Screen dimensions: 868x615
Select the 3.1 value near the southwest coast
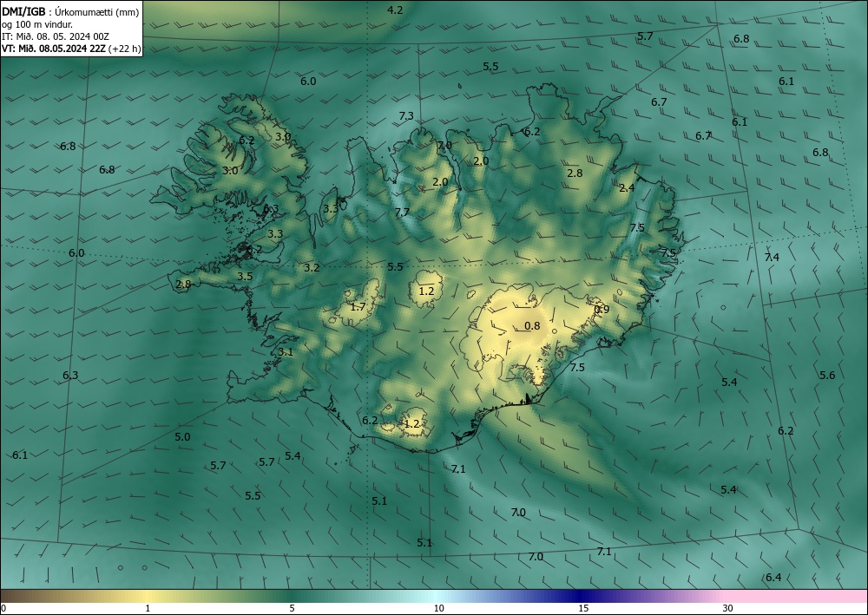pos(285,352)
